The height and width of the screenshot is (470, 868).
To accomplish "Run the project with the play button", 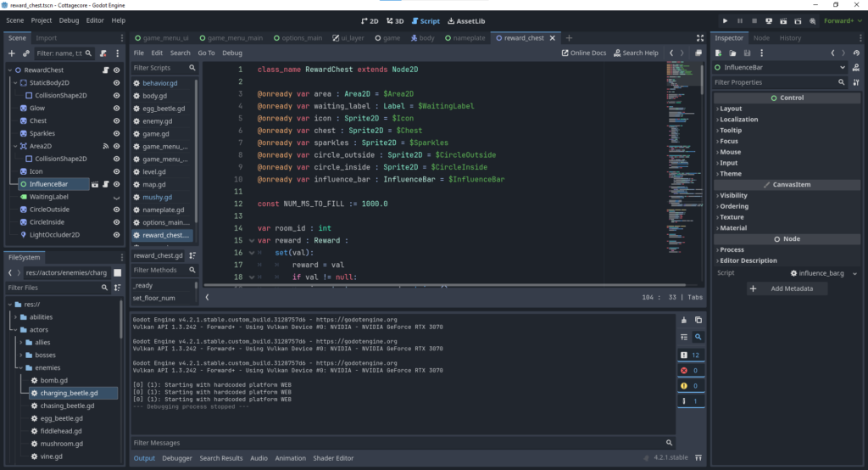I will point(726,20).
